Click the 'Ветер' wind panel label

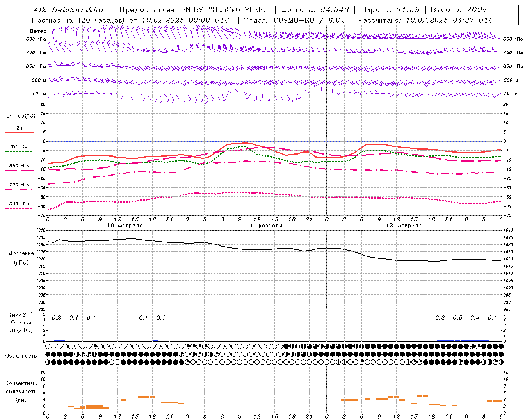tap(38, 31)
